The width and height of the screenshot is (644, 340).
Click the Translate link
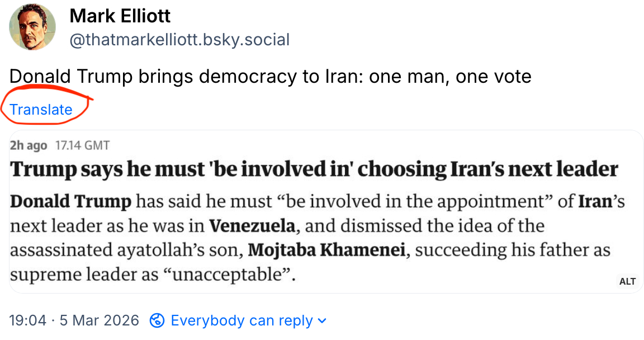point(41,110)
